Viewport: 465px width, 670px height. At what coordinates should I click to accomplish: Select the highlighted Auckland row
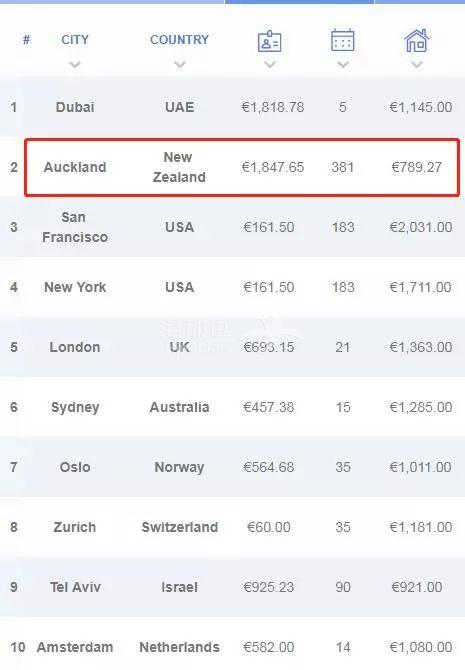(x=242, y=167)
